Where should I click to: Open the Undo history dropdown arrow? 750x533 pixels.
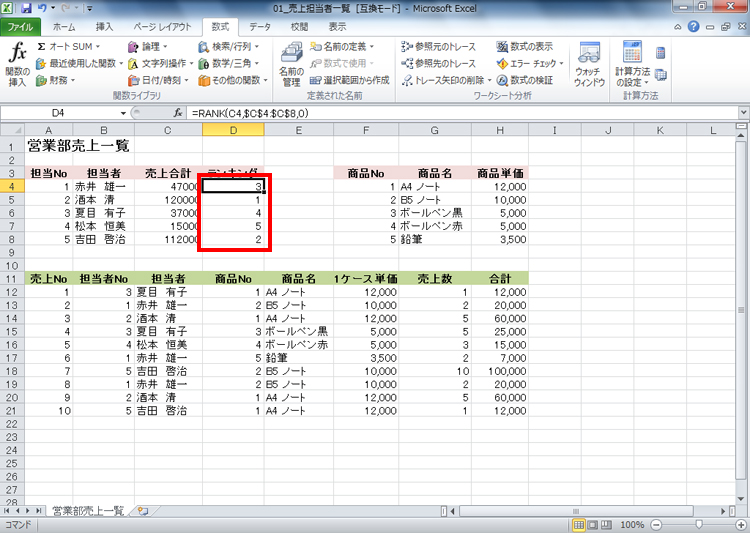tap(53, 8)
